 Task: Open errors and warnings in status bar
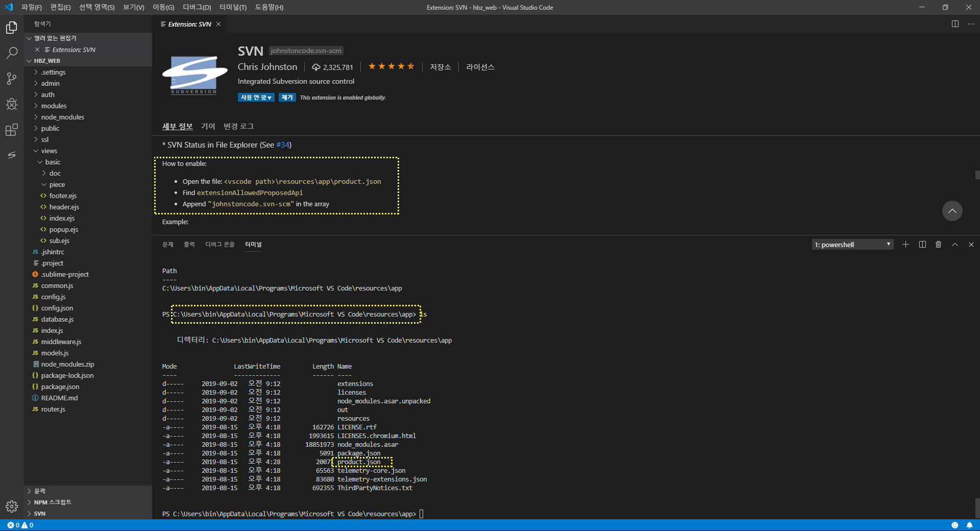tap(20, 525)
